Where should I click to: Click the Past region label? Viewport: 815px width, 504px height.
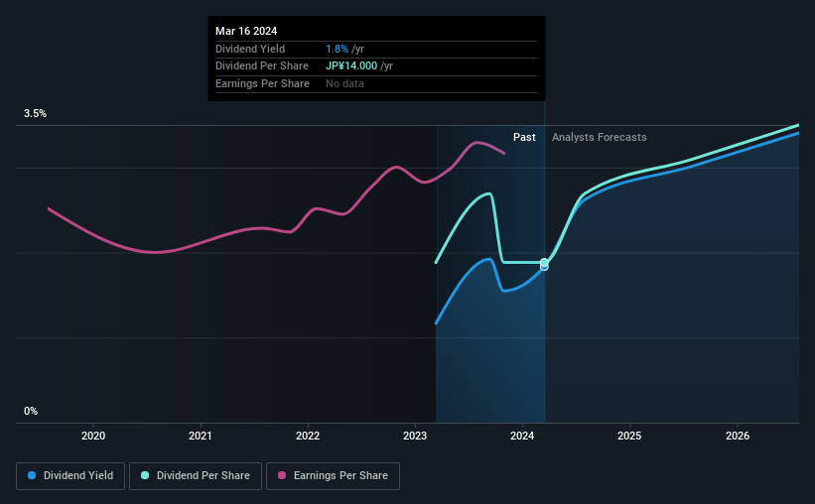524,137
